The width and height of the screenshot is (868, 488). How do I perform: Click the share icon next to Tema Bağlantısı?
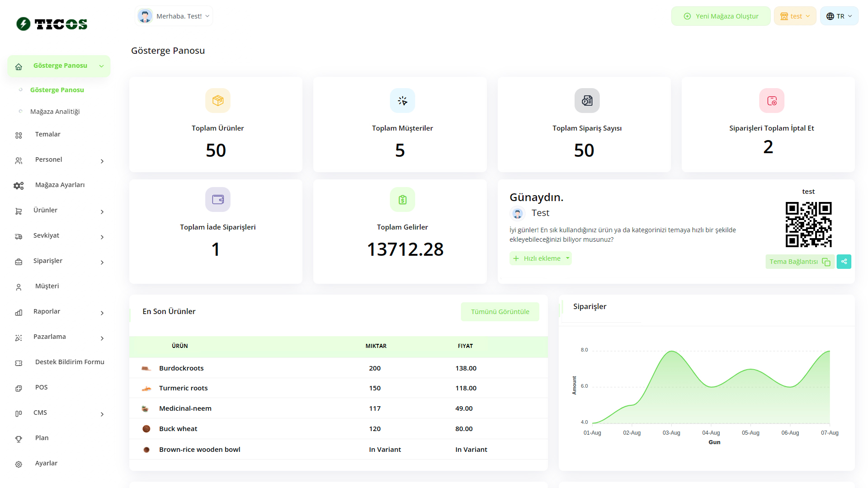tap(844, 262)
